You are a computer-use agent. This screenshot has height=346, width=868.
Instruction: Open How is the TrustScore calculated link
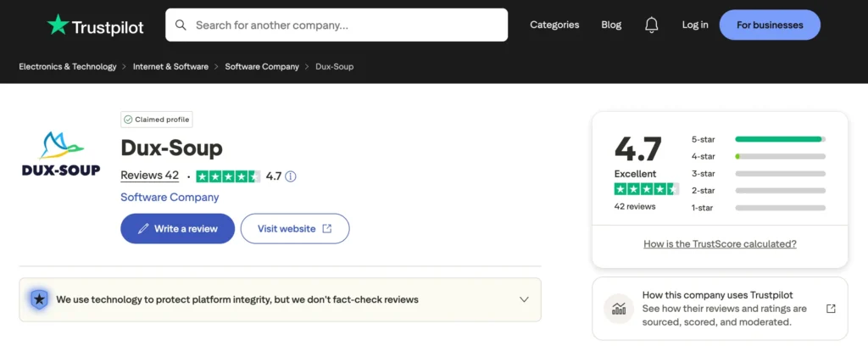pyautogui.click(x=720, y=244)
